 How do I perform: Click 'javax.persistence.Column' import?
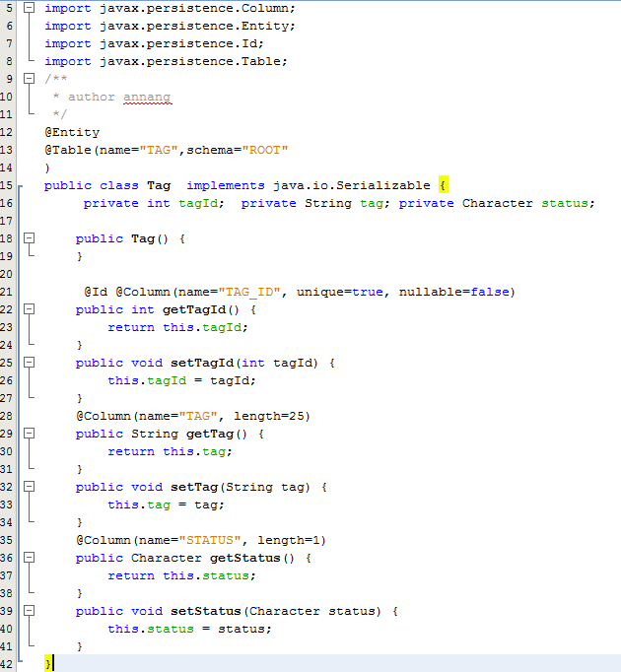194,9
